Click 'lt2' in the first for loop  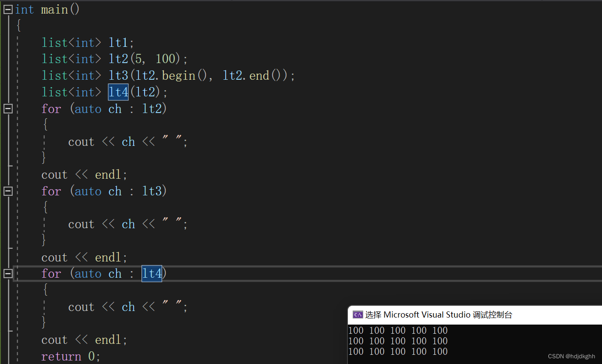(x=152, y=109)
